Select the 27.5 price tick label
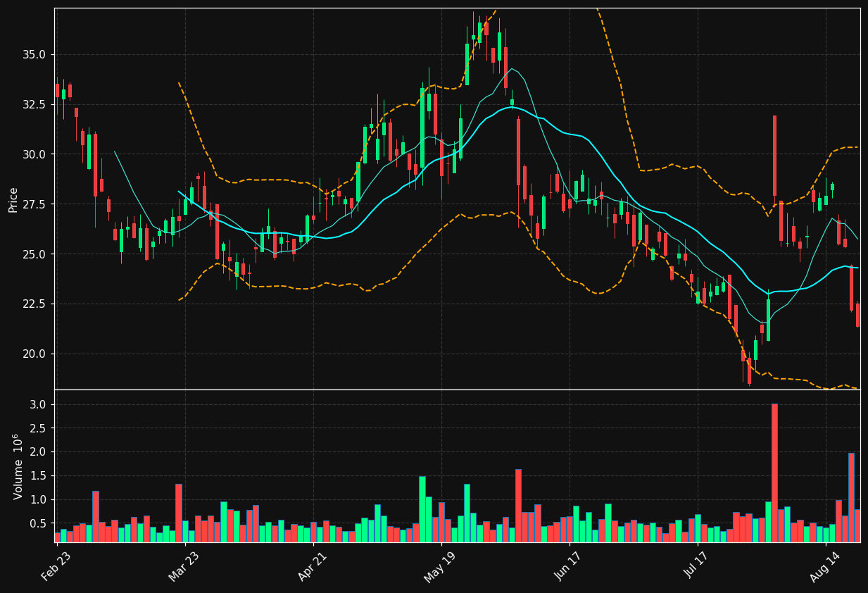The height and width of the screenshot is (593, 868). (x=34, y=204)
